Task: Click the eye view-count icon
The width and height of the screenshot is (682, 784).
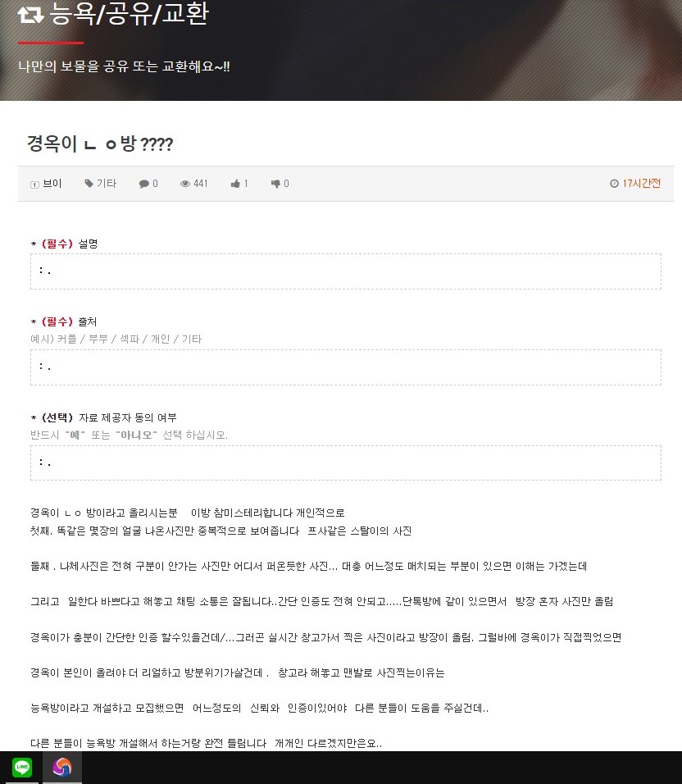Action: [185, 184]
